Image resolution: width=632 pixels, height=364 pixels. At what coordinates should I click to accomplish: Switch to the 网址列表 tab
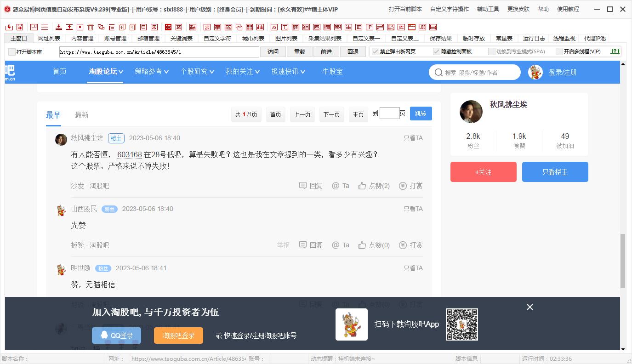click(49, 39)
